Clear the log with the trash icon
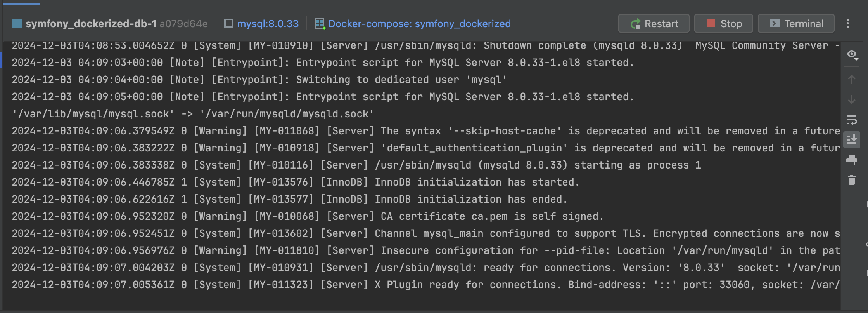The height and width of the screenshot is (313, 868). click(x=852, y=180)
